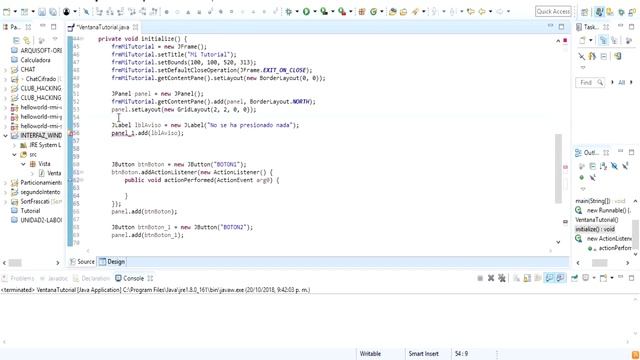Collapse the Vista package node

coord(23,164)
